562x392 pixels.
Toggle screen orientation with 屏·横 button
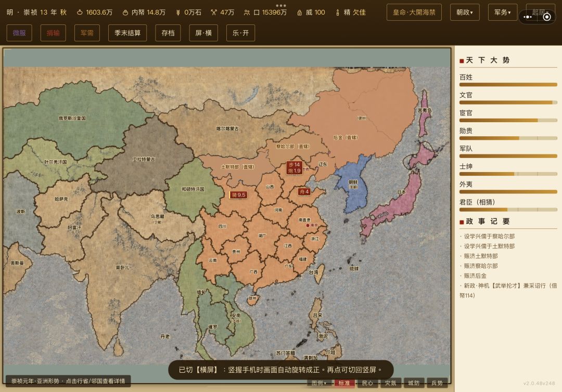[203, 33]
